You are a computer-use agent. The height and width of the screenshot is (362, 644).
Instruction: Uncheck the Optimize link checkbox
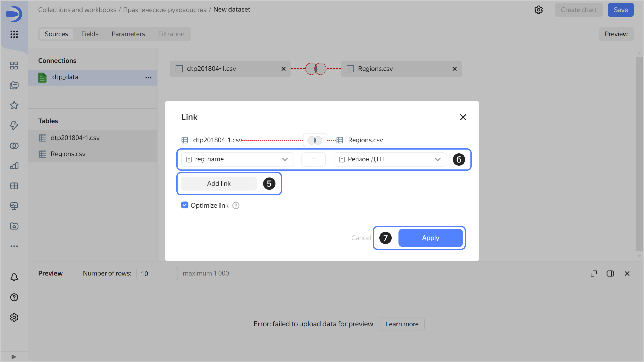(185, 205)
